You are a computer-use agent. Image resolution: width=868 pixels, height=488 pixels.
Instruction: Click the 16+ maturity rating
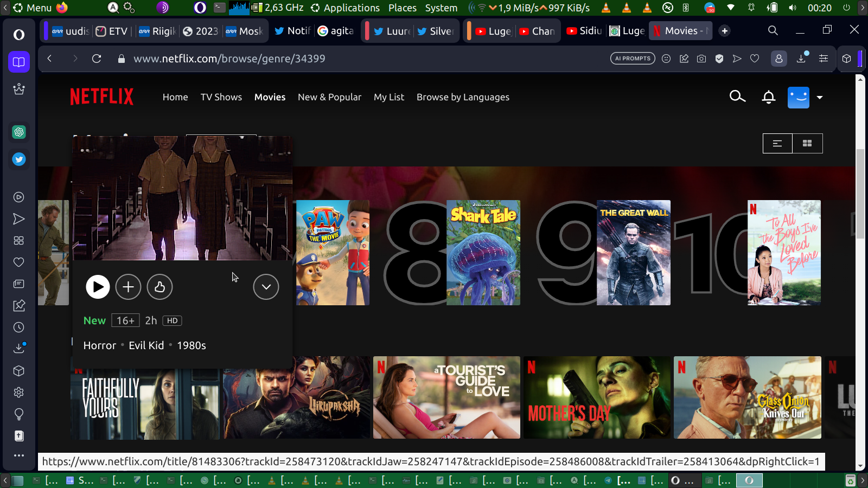coord(125,320)
